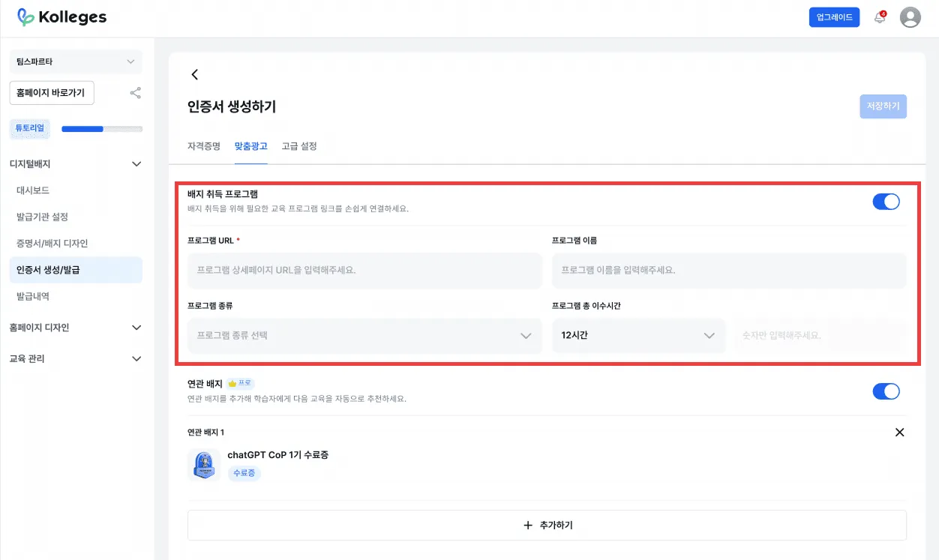The image size is (939, 560).
Task: Switch to the 자격증명 tab
Action: click(x=204, y=146)
